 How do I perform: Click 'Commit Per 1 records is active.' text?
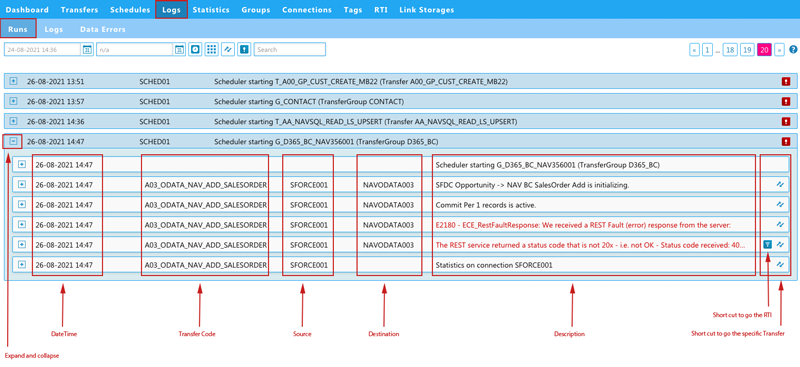[487, 205]
